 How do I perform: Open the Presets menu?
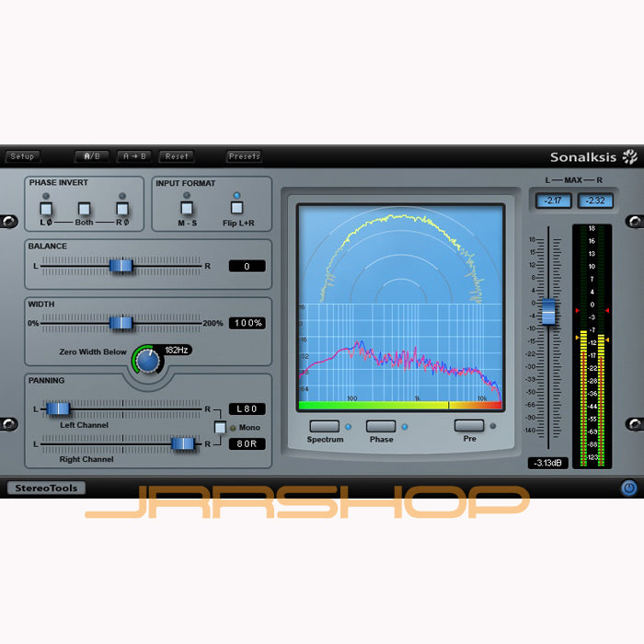(245, 156)
